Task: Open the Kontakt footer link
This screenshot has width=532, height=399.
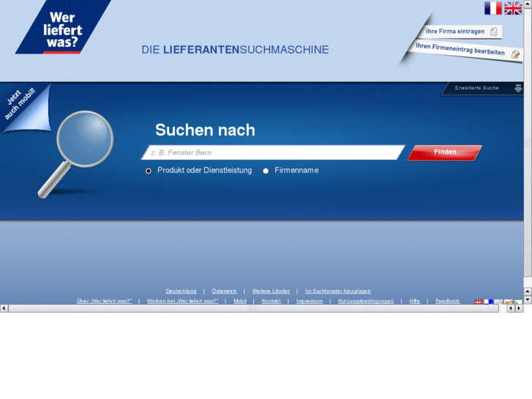Action: coord(271,301)
